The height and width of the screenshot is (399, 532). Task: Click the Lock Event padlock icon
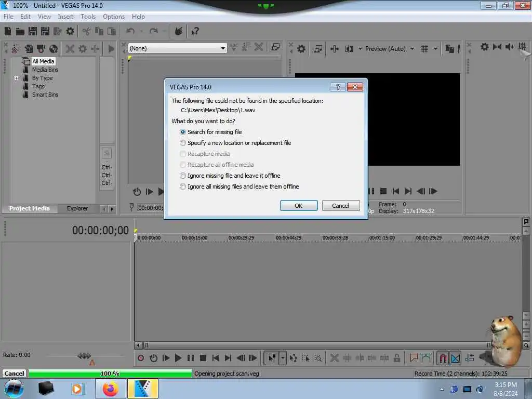pyautogui.click(x=396, y=358)
